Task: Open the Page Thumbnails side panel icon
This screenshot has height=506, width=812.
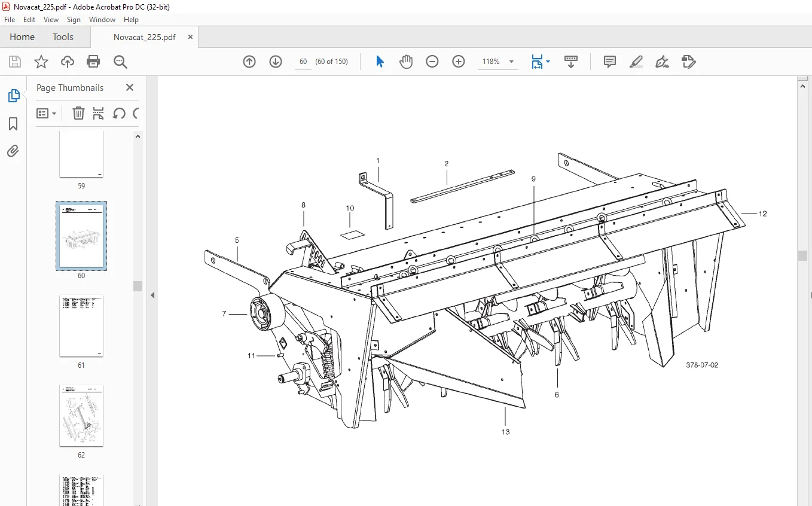Action: point(13,96)
